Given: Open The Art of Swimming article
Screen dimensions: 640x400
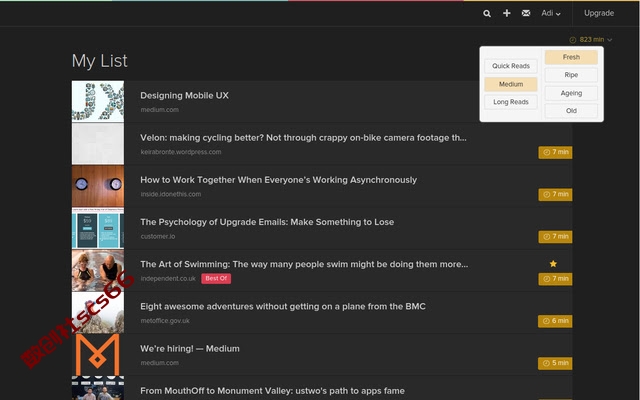Looking at the screenshot, I should 304,264.
